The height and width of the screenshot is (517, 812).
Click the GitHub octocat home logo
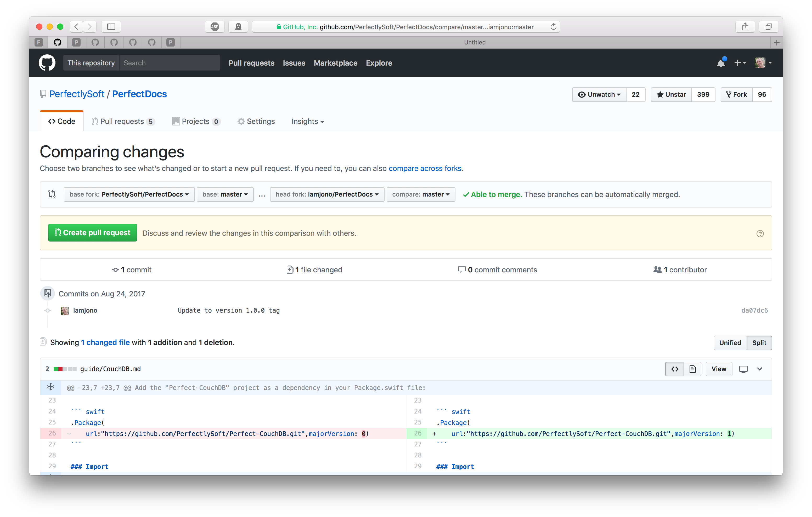(x=47, y=63)
